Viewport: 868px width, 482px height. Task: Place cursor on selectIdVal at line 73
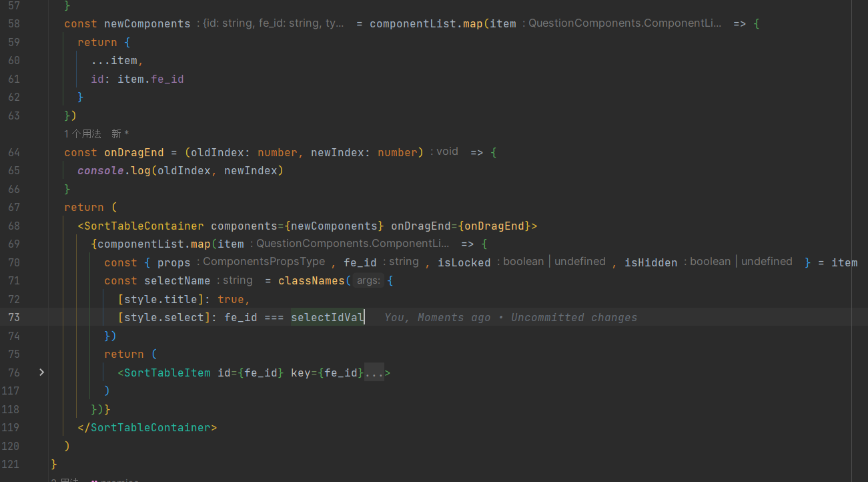328,317
